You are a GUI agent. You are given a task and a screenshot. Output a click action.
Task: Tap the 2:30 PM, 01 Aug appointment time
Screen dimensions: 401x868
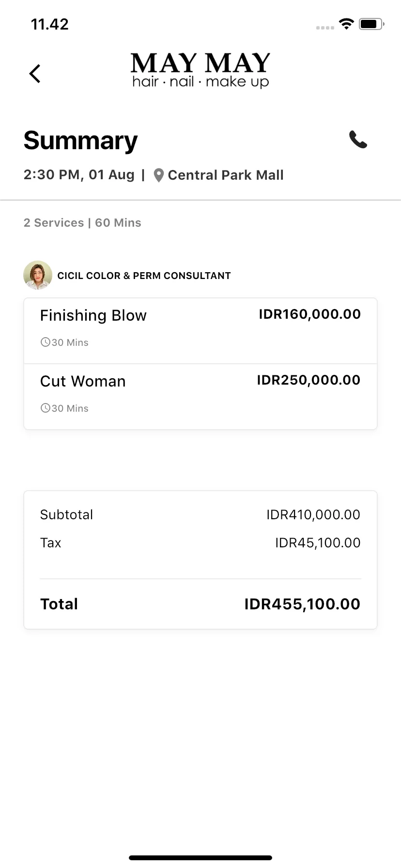point(79,175)
